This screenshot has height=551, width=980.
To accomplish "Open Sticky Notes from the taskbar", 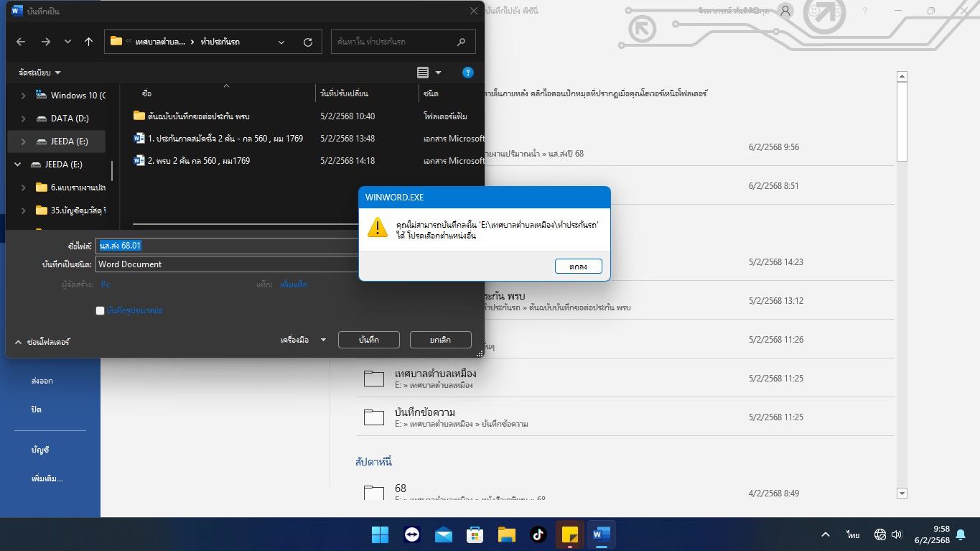I will 570,534.
